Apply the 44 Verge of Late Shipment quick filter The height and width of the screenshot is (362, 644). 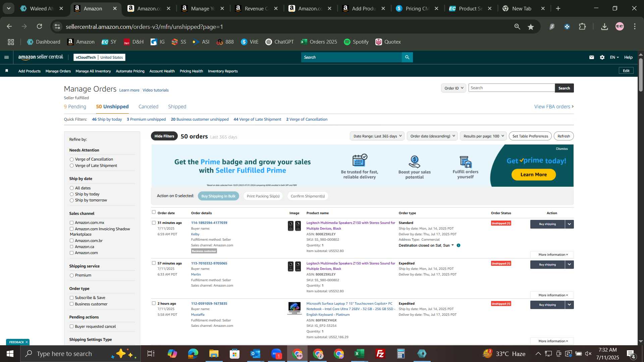pos(257,119)
